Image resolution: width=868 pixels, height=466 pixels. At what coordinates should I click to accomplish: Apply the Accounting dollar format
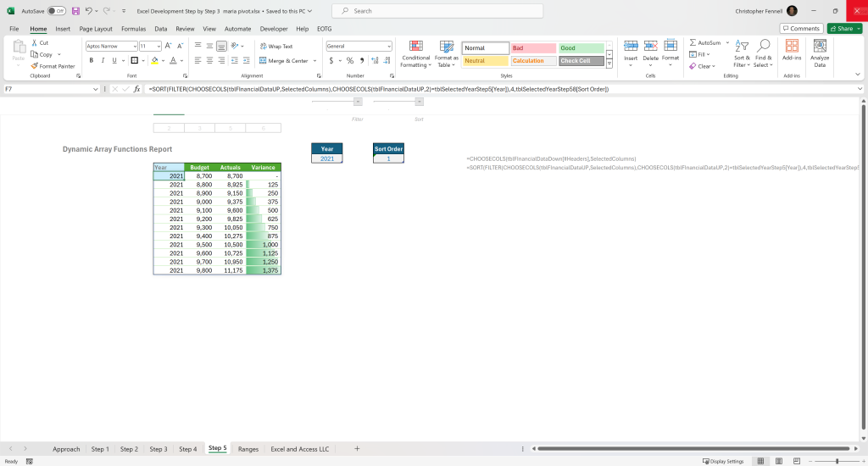tap(331, 60)
